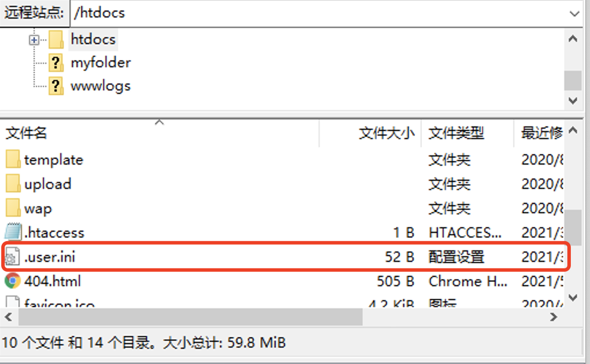
Task: Click the .user.ini config file icon
Action: click(x=12, y=257)
